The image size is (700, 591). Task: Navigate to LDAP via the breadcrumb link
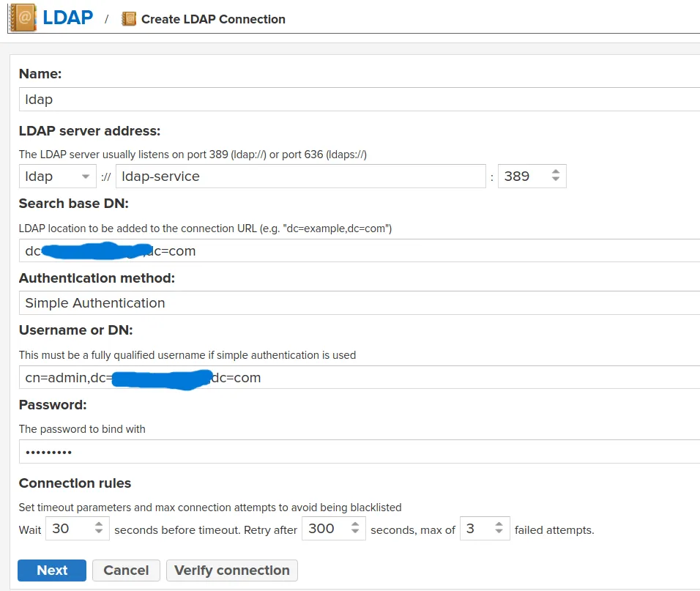68,18
